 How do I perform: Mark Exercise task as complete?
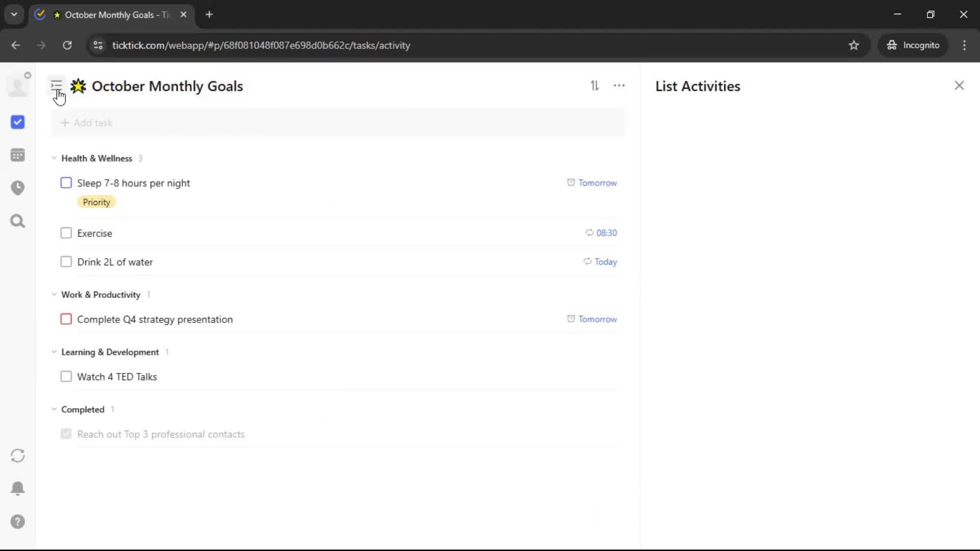click(x=66, y=233)
